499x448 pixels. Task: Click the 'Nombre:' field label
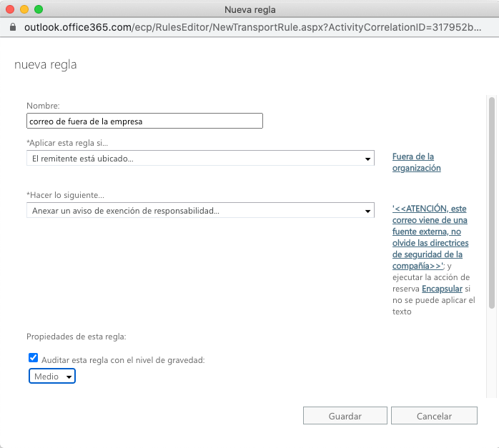[43, 106]
